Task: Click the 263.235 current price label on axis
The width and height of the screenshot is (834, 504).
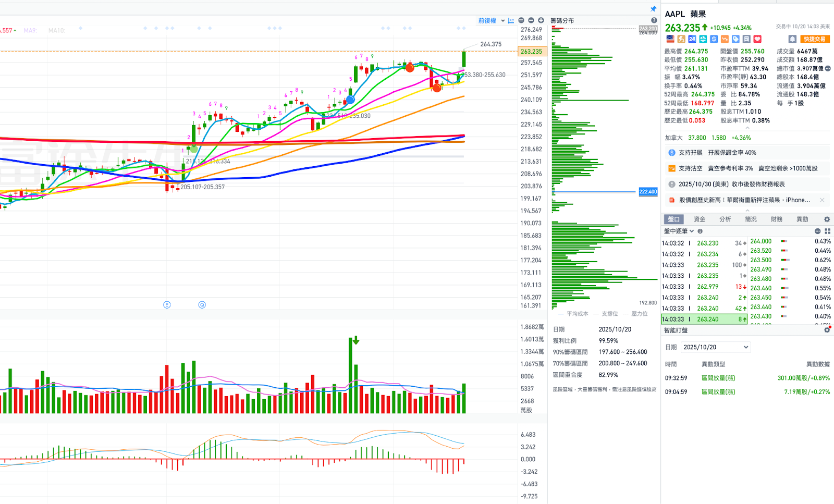Action: pyautogui.click(x=532, y=52)
